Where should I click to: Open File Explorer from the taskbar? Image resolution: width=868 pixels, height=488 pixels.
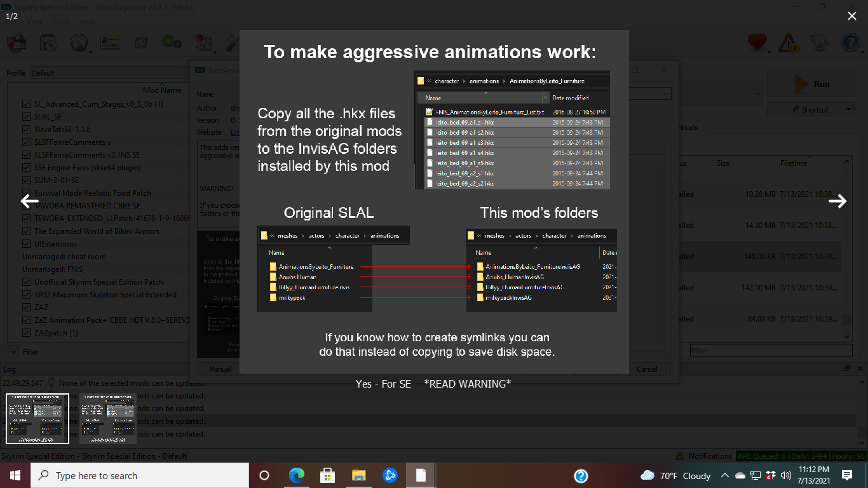(x=358, y=475)
